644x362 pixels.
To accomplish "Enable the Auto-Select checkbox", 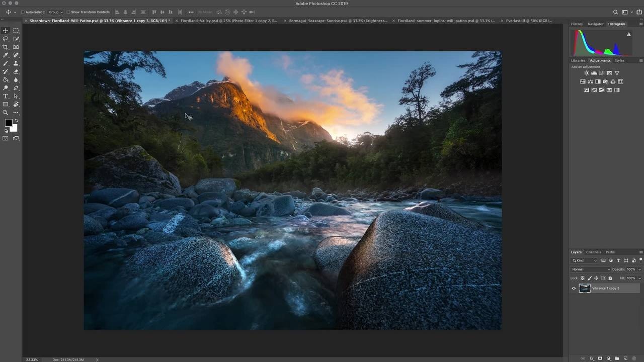I will pyautogui.click(x=23, y=12).
